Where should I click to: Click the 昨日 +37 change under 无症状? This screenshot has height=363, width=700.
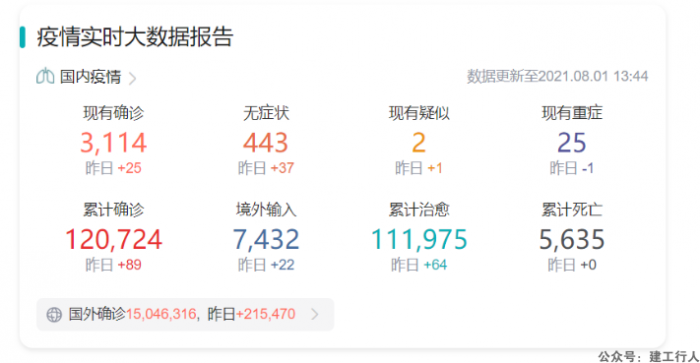pos(266,168)
